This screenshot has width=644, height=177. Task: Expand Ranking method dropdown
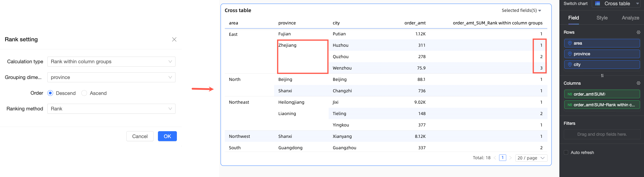pos(111,109)
